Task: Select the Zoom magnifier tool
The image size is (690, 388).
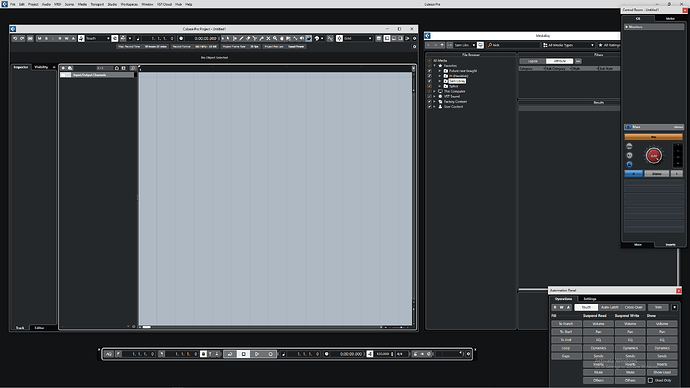Action: 275,38
